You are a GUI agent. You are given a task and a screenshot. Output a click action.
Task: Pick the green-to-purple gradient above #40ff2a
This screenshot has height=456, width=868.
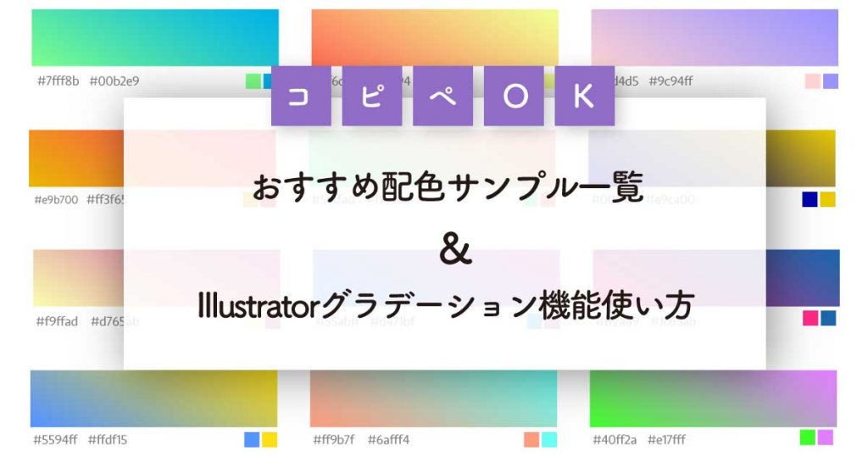(713, 398)
